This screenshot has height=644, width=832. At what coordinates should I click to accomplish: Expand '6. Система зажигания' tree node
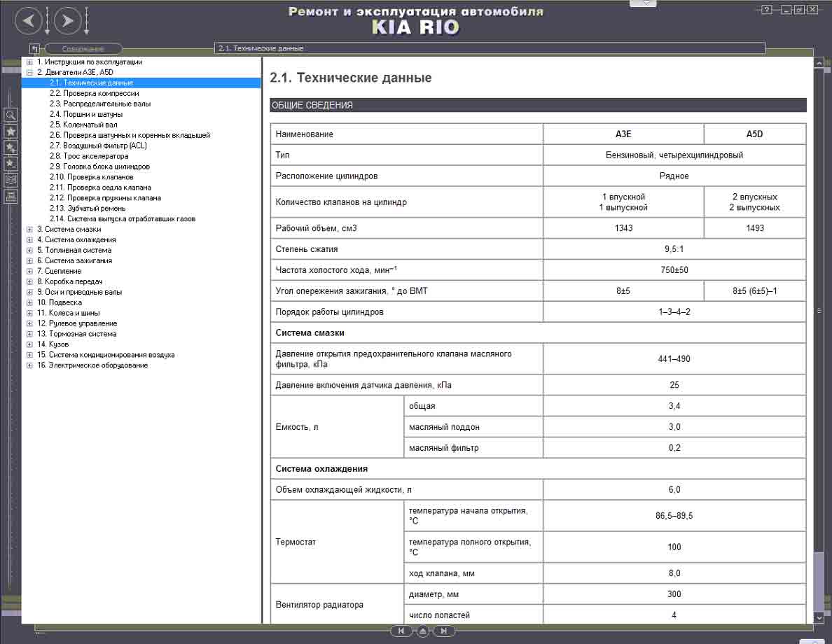click(29, 260)
